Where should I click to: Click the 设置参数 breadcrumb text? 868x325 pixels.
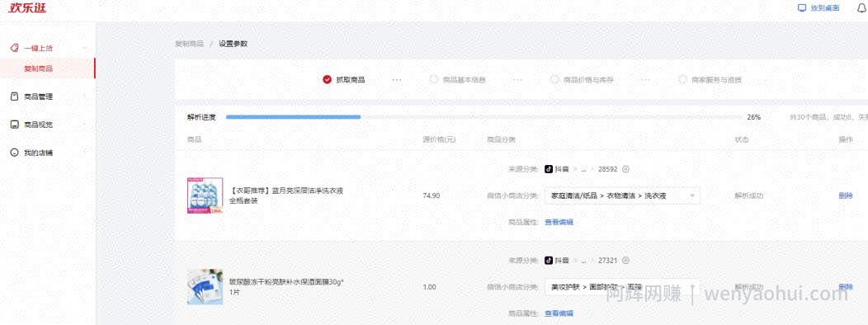click(233, 44)
